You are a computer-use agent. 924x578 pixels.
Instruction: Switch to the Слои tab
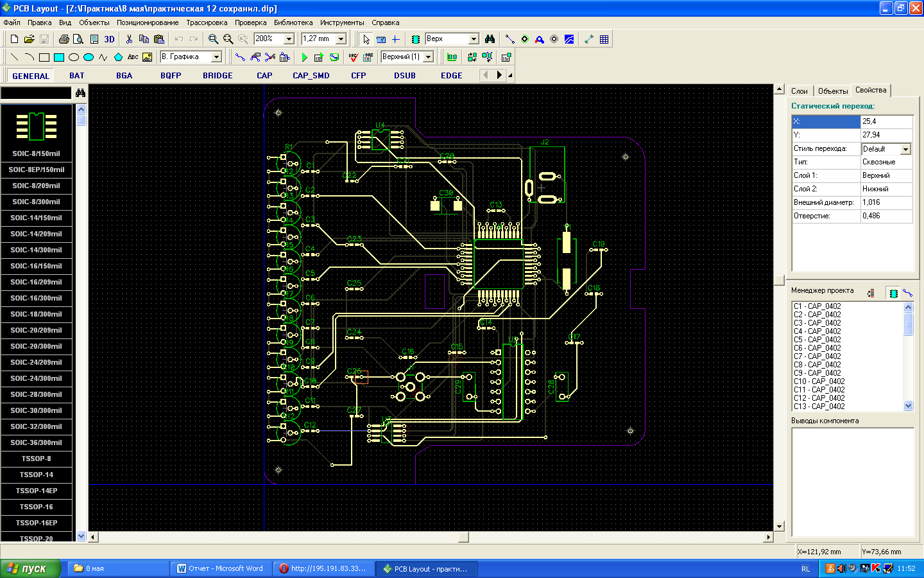800,91
